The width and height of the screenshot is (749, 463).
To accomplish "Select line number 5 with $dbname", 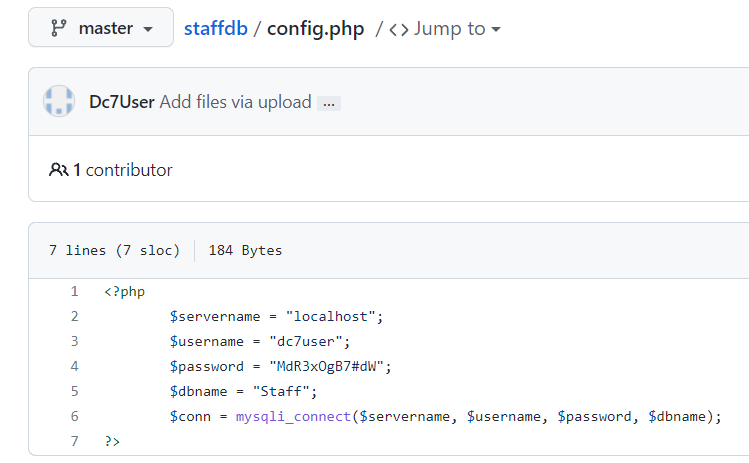I will click(74, 391).
